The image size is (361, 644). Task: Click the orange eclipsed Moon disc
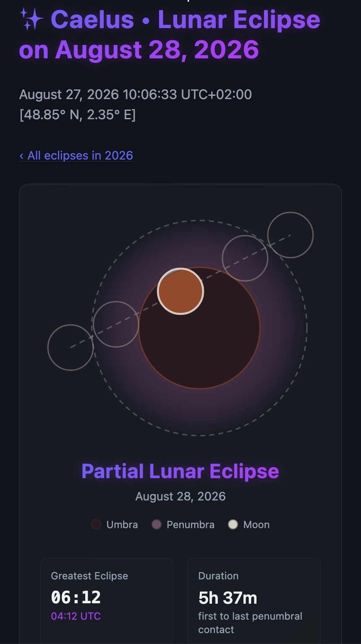click(x=180, y=291)
